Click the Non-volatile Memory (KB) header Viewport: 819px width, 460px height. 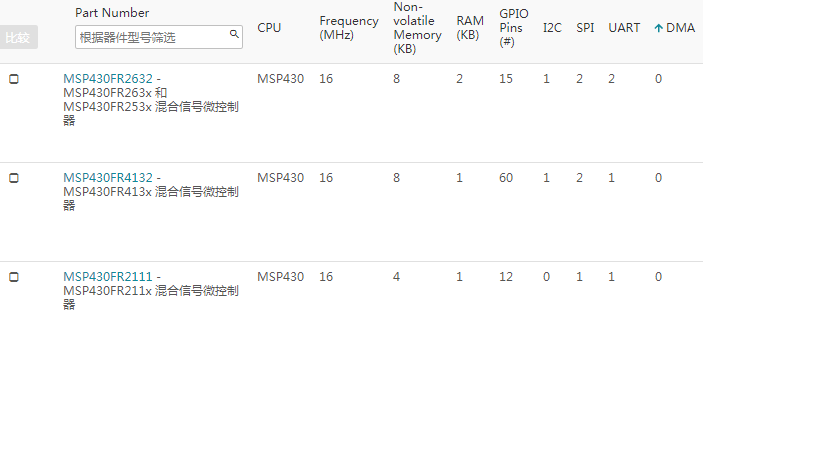click(417, 28)
